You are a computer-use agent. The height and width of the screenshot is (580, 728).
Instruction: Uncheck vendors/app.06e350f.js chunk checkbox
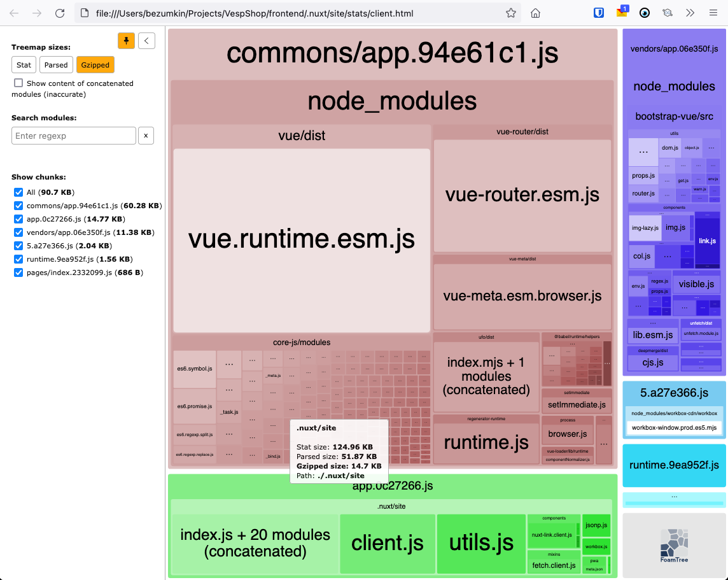pos(18,232)
